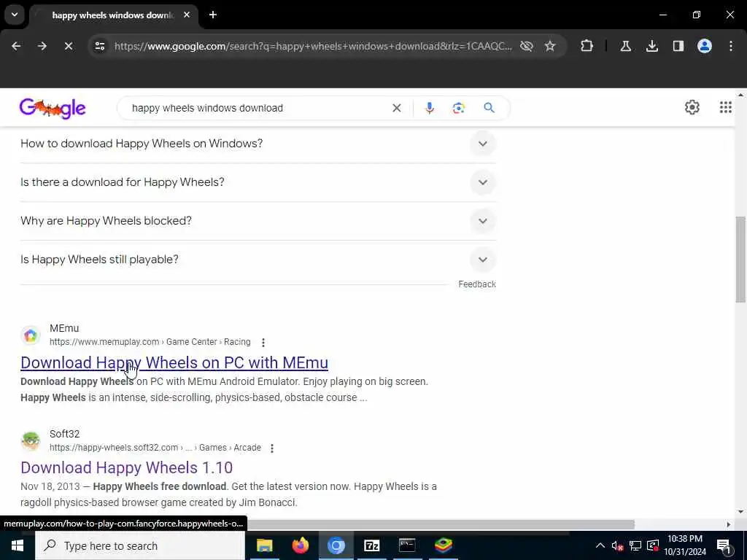
Task: Click the taskbar 'Type here to search' box
Action: [140, 545]
